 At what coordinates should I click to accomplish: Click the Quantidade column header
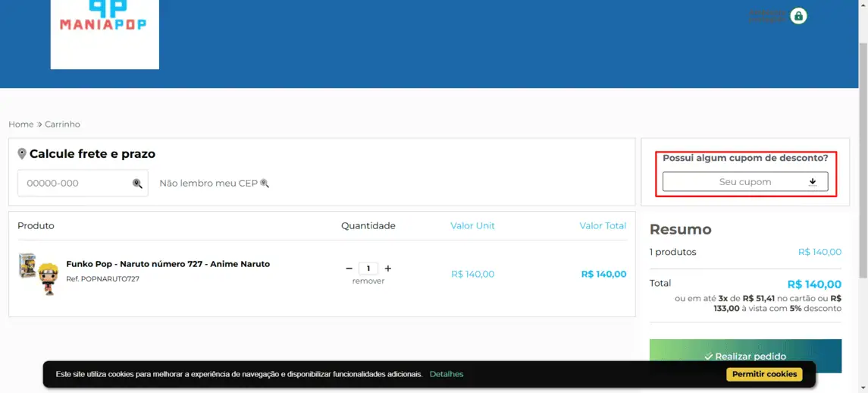(368, 225)
